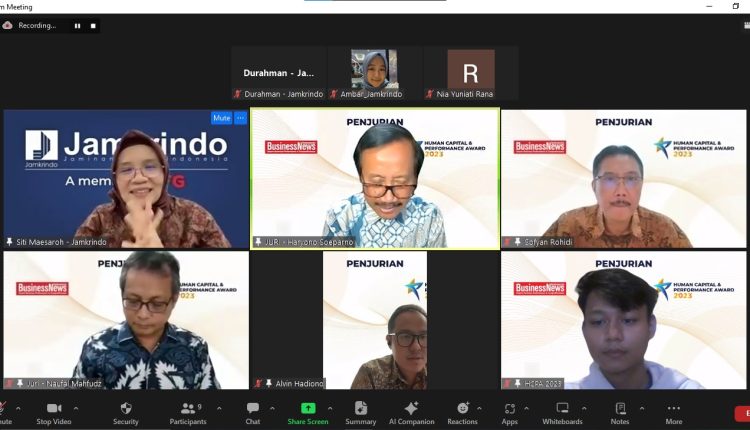
Task: Open the meeting Summary
Action: point(360,409)
